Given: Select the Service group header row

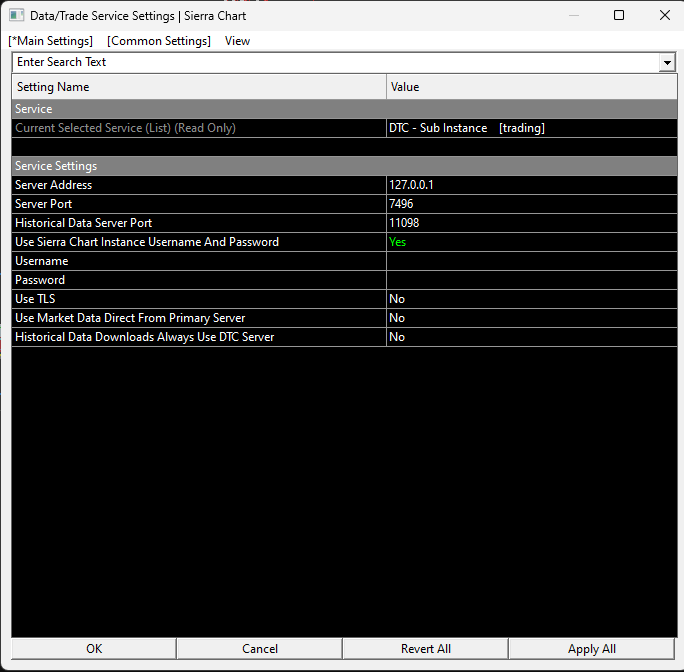Looking at the screenshot, I should pyautogui.click(x=345, y=109).
